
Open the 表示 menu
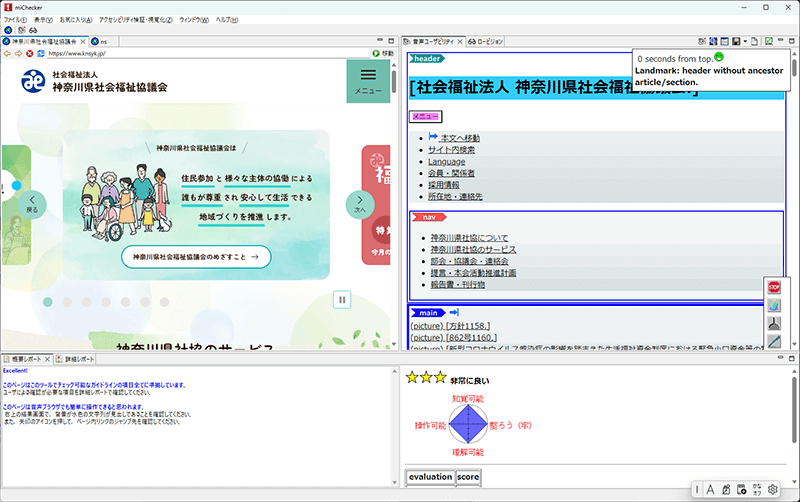[43, 20]
